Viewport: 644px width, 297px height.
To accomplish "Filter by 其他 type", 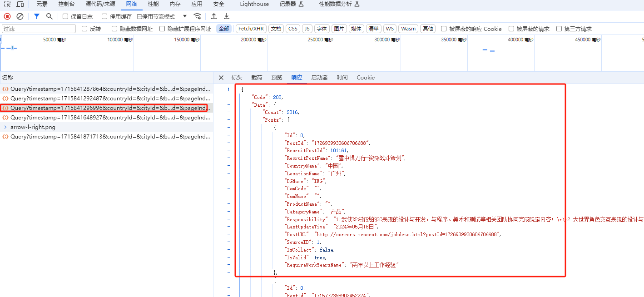I will click(427, 29).
